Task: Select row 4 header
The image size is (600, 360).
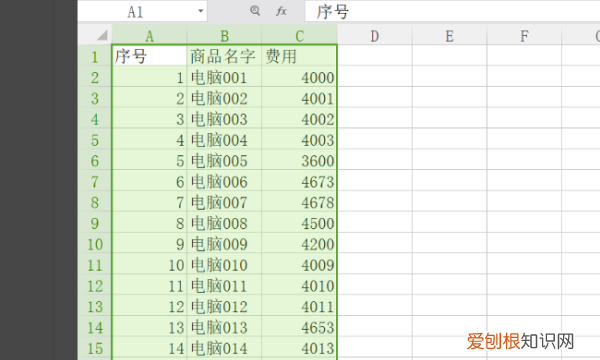Action: [95, 119]
